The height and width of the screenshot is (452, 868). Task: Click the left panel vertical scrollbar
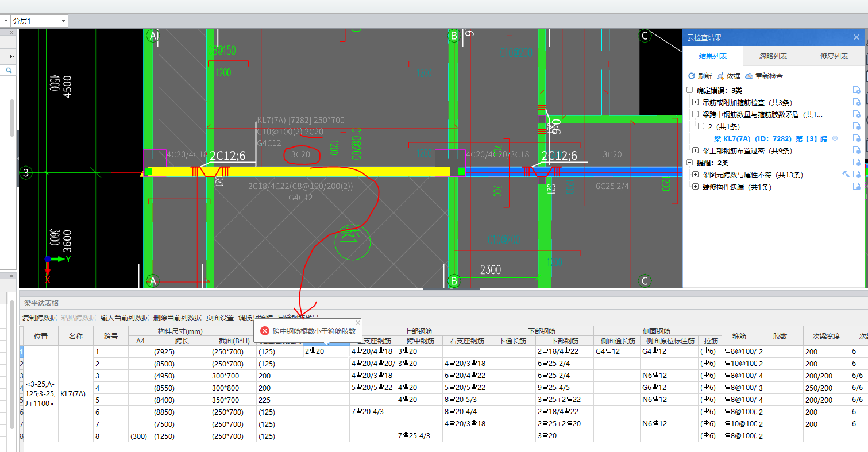[12, 118]
